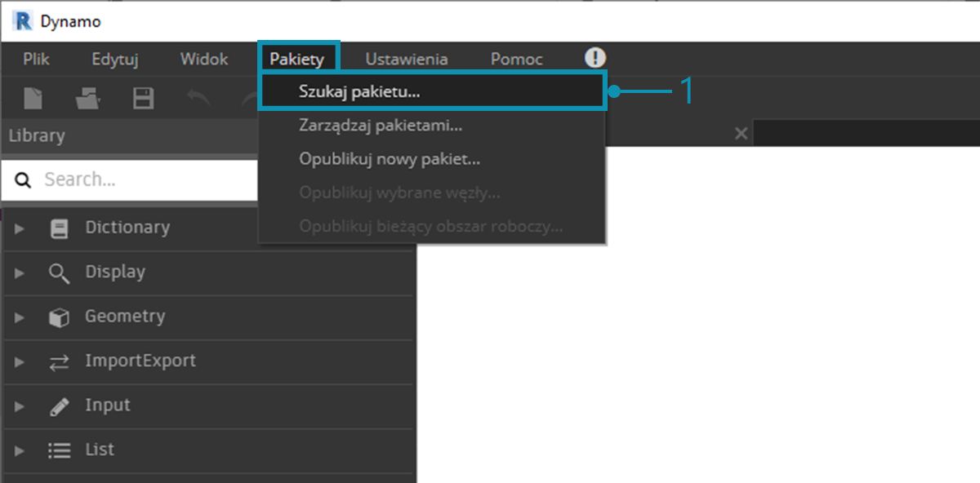Open the Pomoc menu
The width and height of the screenshot is (980, 483).
[517, 59]
